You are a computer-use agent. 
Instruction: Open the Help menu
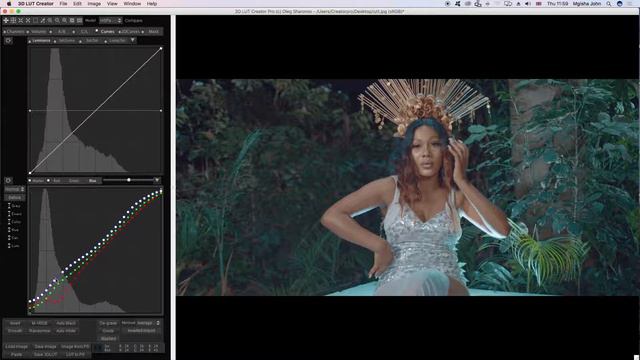pos(152,4)
